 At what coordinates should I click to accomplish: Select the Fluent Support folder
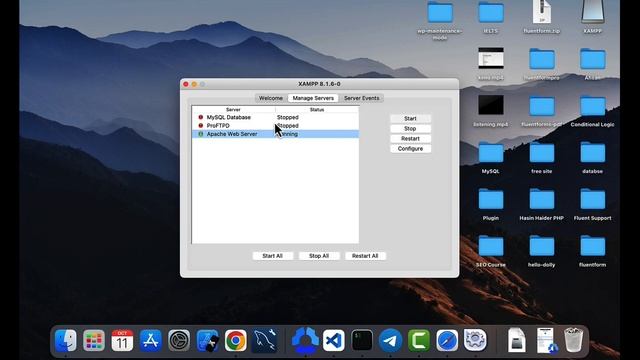(x=593, y=200)
